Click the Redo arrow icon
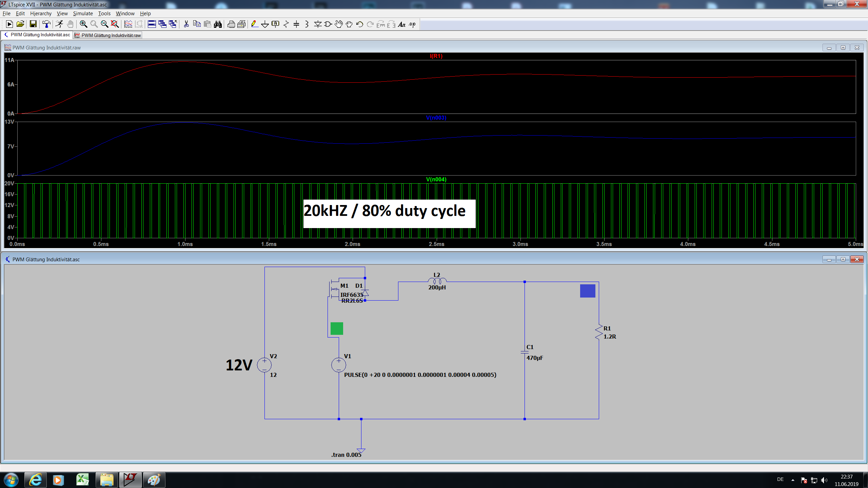Screen dimensions: 868x488 tap(370, 24)
